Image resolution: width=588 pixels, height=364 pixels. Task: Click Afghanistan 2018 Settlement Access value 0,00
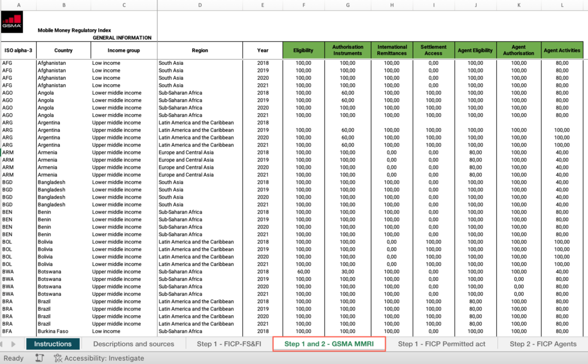click(434, 63)
